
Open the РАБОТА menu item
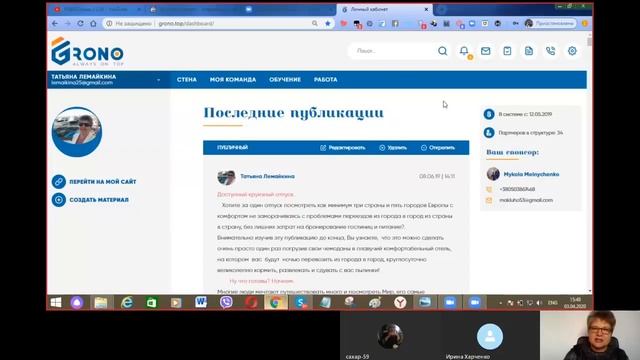click(325, 80)
